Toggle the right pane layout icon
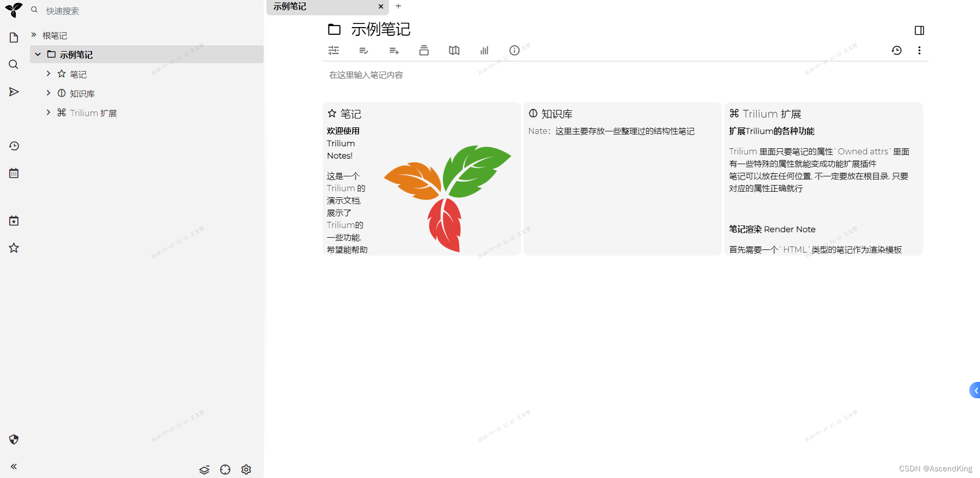This screenshot has width=980, height=478. (x=919, y=30)
